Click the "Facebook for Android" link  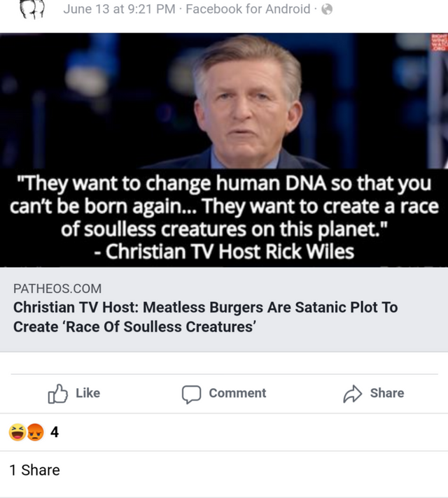[x=248, y=9]
